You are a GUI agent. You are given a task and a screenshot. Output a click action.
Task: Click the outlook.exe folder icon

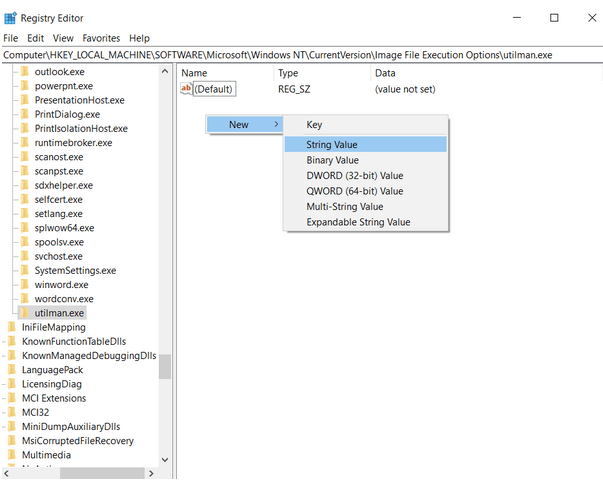tap(25, 72)
